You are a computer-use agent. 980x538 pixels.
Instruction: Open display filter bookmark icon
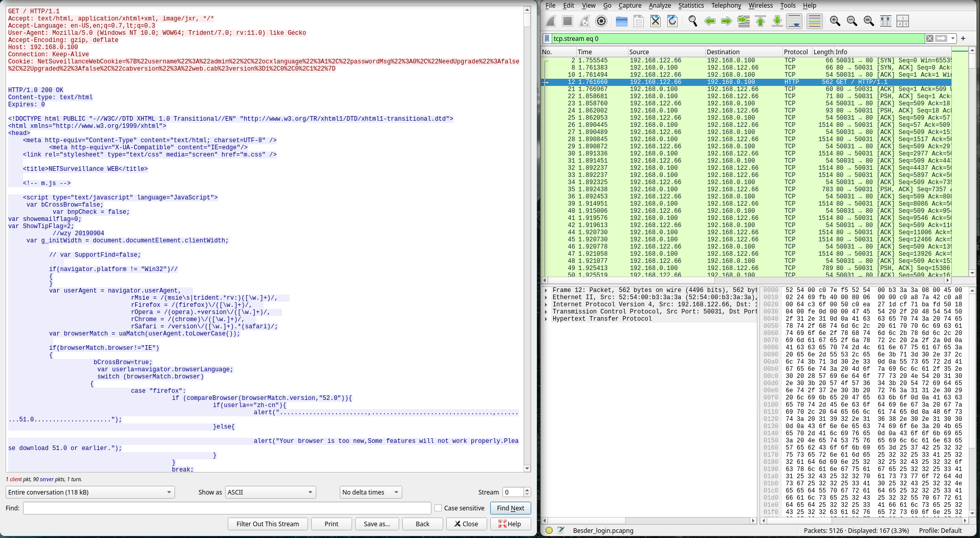tap(547, 38)
